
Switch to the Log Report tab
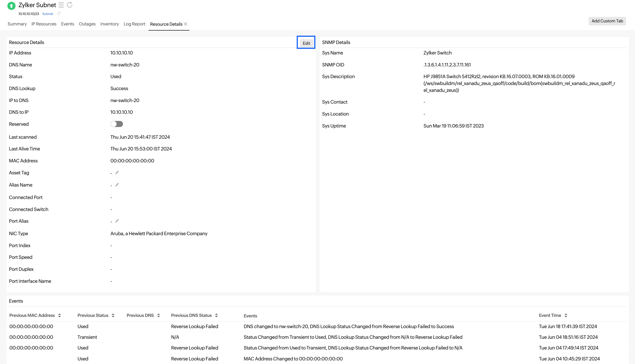[134, 24]
